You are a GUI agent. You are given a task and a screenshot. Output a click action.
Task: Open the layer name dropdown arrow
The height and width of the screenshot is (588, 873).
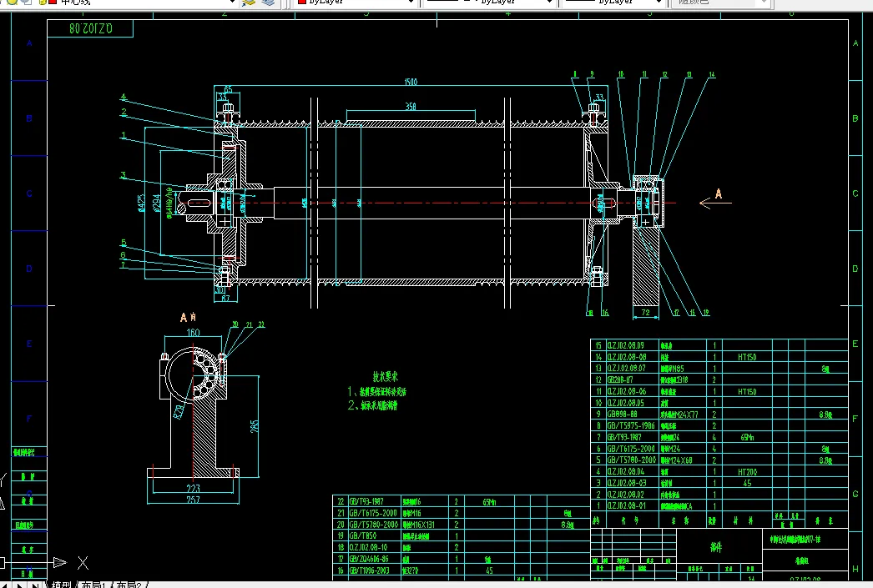click(x=233, y=3)
